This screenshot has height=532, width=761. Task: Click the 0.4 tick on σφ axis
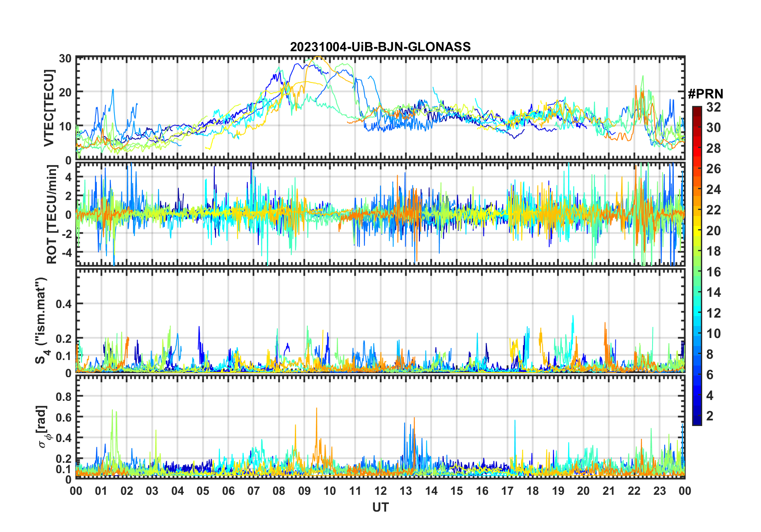[x=64, y=438]
